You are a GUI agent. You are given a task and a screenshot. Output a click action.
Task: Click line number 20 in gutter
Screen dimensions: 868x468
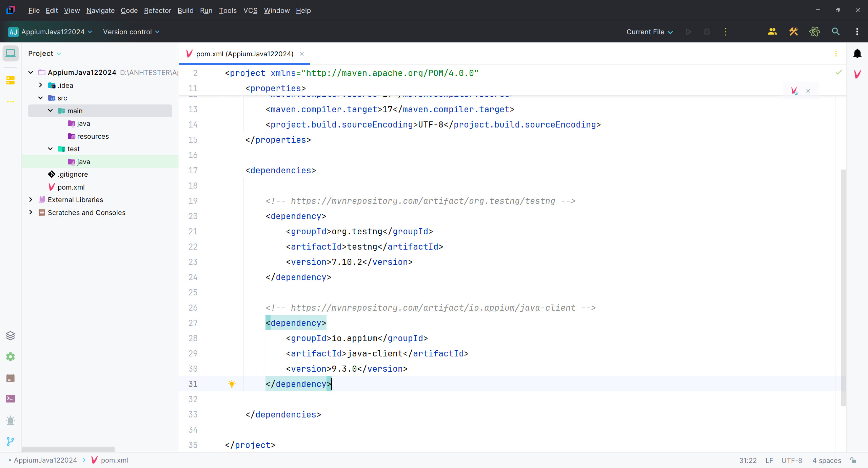(x=193, y=216)
